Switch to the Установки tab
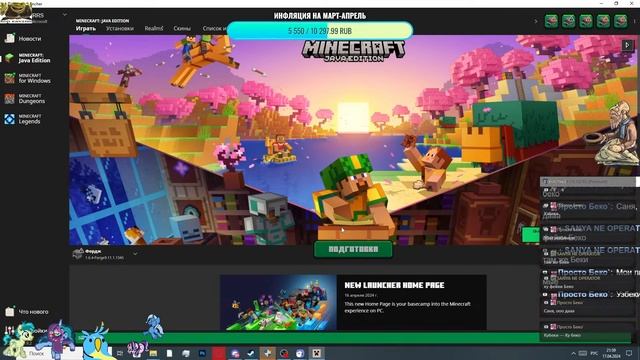640x360 pixels. click(x=120, y=29)
